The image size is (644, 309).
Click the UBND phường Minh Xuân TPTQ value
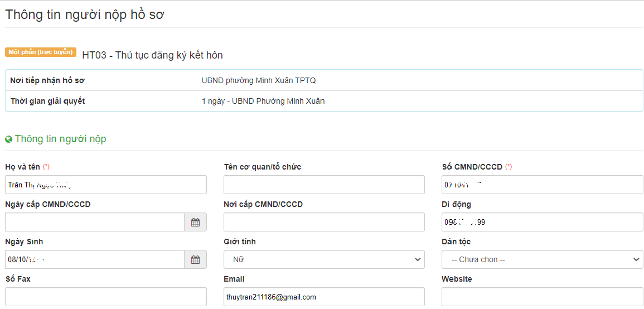259,80
